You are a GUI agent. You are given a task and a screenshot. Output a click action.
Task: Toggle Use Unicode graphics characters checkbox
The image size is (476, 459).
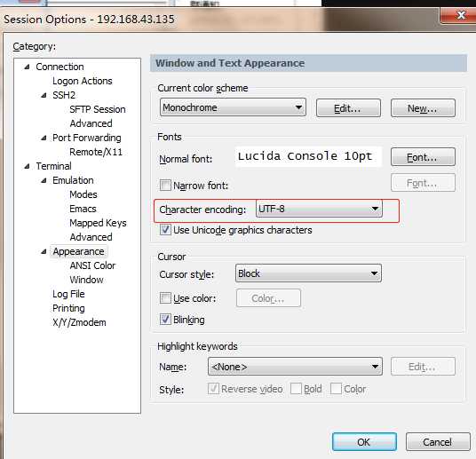click(x=165, y=230)
